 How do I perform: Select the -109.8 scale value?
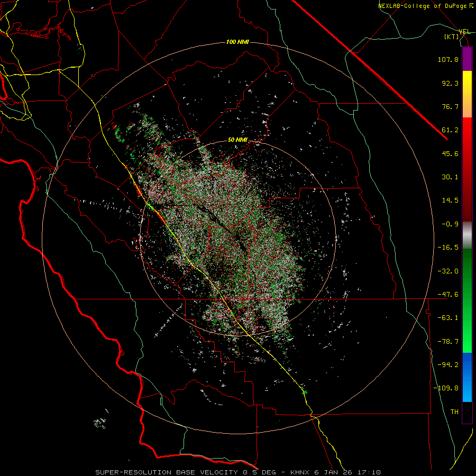click(x=446, y=388)
